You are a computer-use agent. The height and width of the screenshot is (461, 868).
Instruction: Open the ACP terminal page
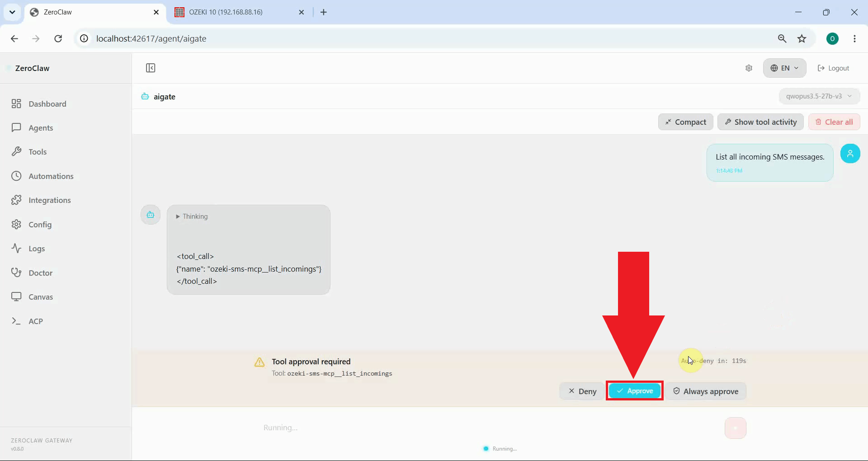27,321
